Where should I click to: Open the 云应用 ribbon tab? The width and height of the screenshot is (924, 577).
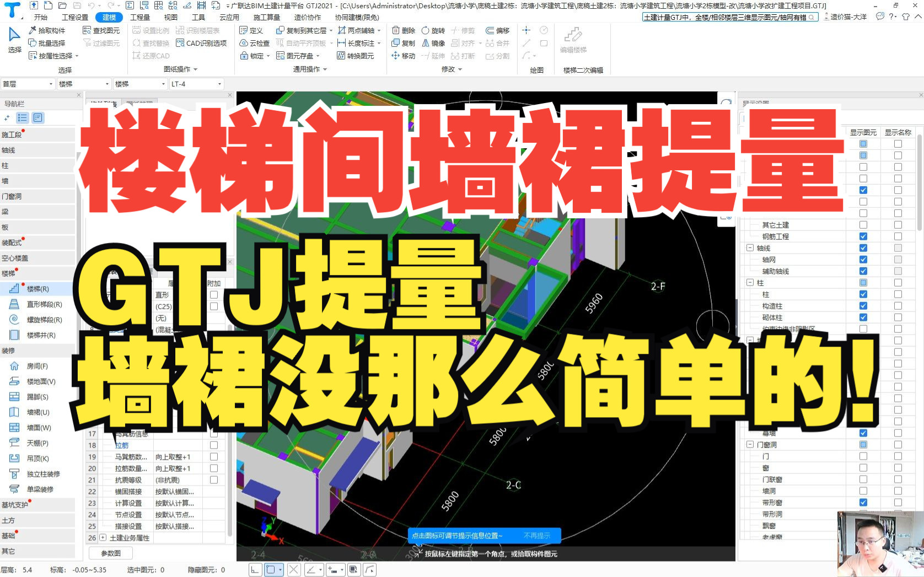click(x=229, y=17)
